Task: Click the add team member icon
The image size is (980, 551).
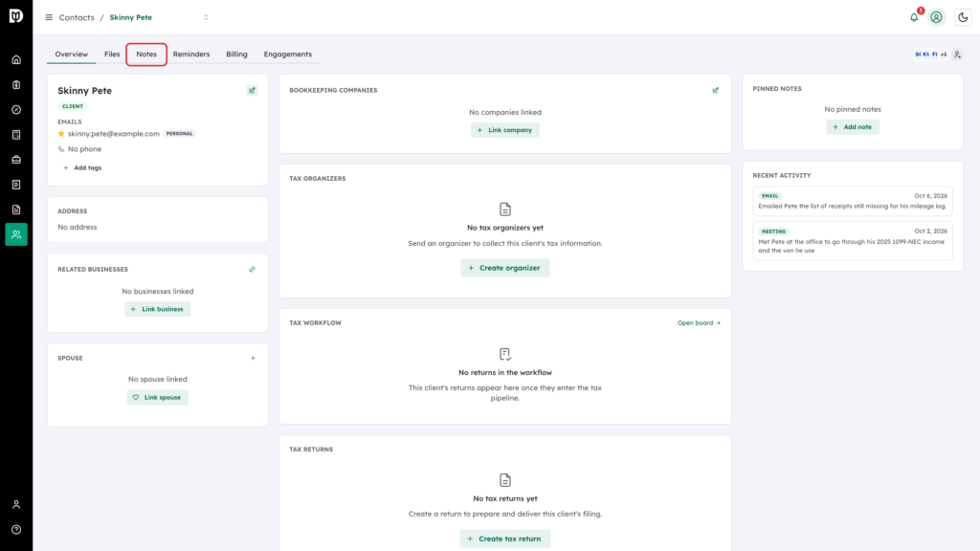Action: click(x=957, y=55)
